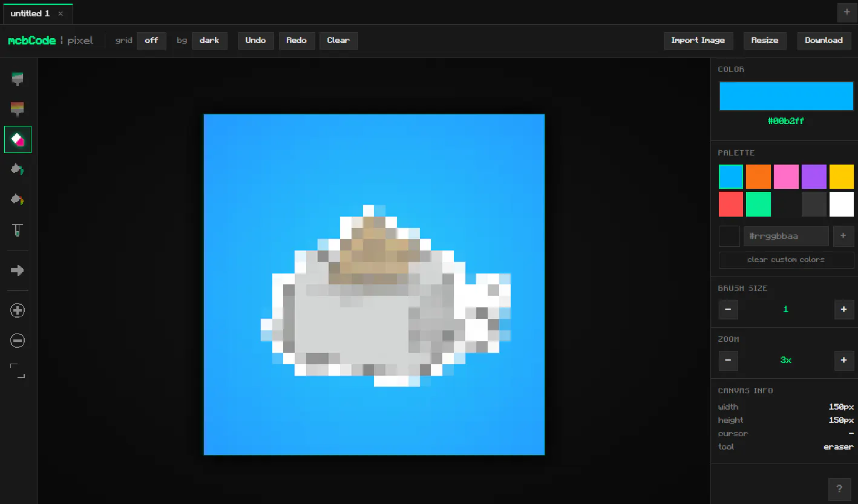Open a new tab with the plus icon
Image resolution: width=858 pixels, height=504 pixels.
(x=847, y=12)
